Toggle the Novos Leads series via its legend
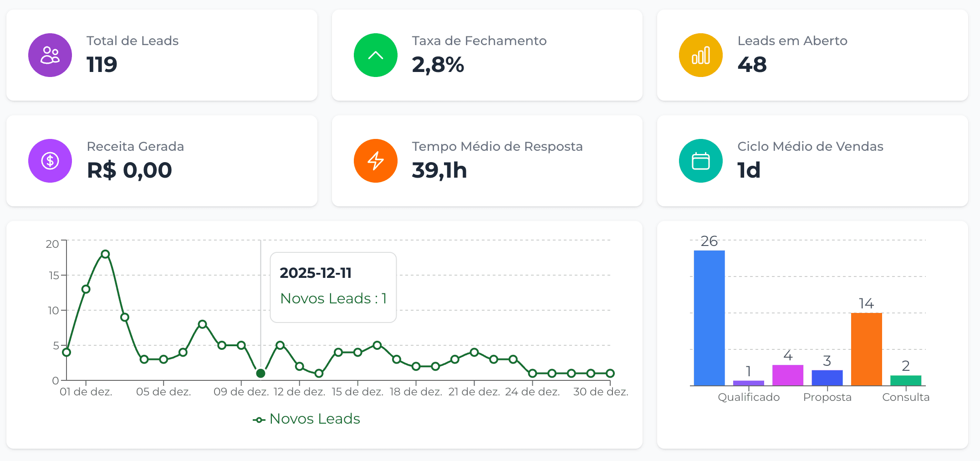The height and width of the screenshot is (461, 980). [x=314, y=419]
